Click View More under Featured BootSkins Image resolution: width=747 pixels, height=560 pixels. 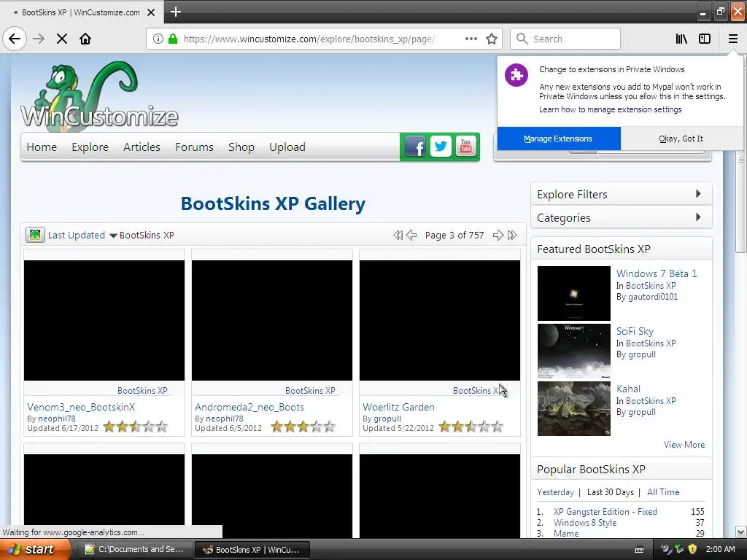click(684, 444)
